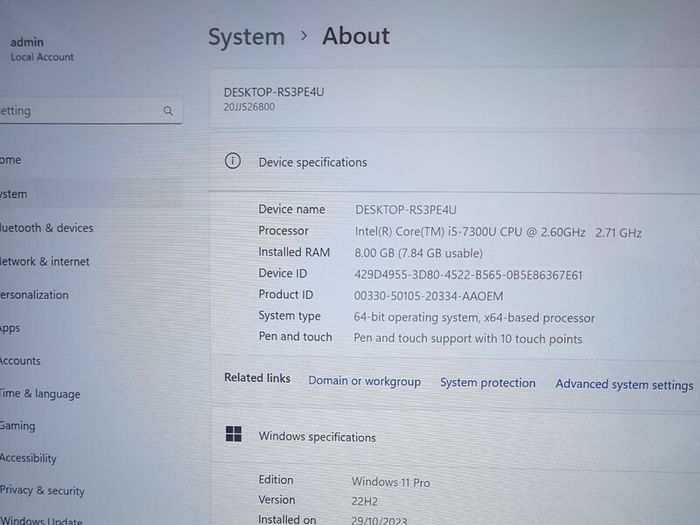Expand the Windows specifications section header
Viewport: 700px width, 525px height.
(454, 436)
